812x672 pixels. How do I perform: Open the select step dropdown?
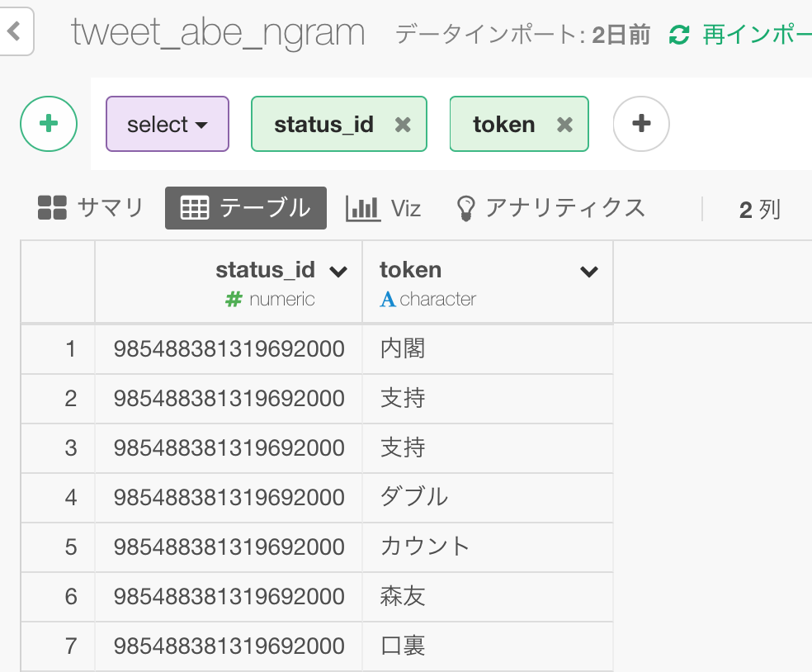[x=168, y=124]
